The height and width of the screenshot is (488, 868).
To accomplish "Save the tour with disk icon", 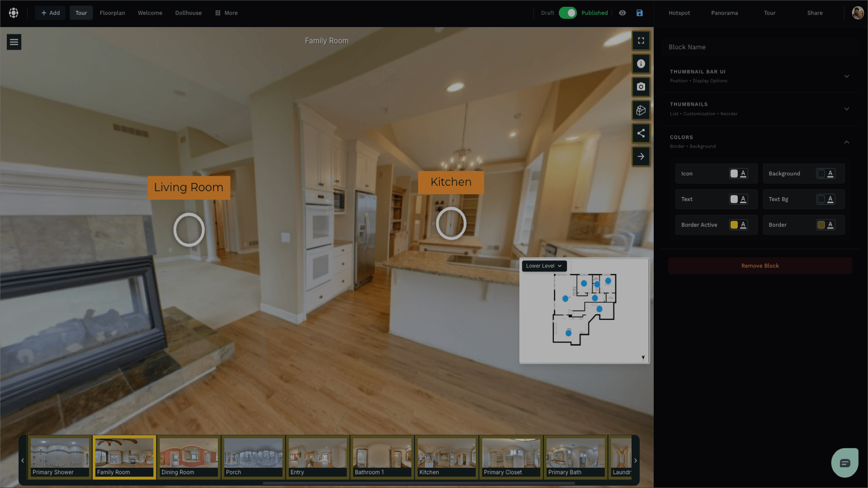I will (x=640, y=13).
